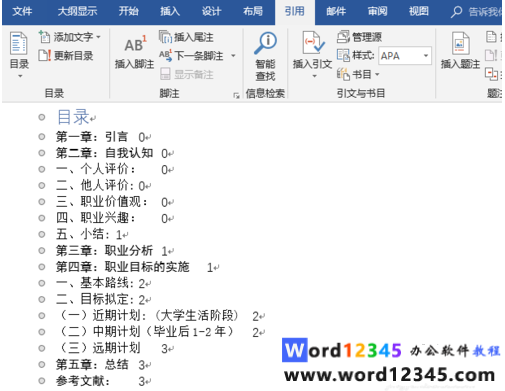
Task: Open the 目录 table of contents button
Action: pos(19,50)
